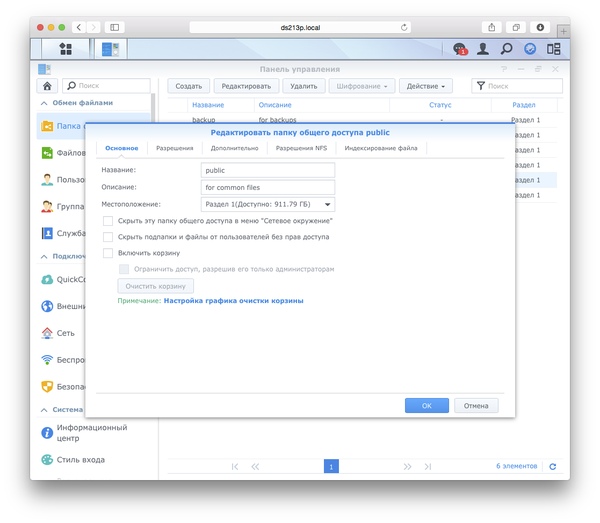600x523 pixels.
Task: Click the sidebar Поиск search field
Action: click(x=106, y=86)
